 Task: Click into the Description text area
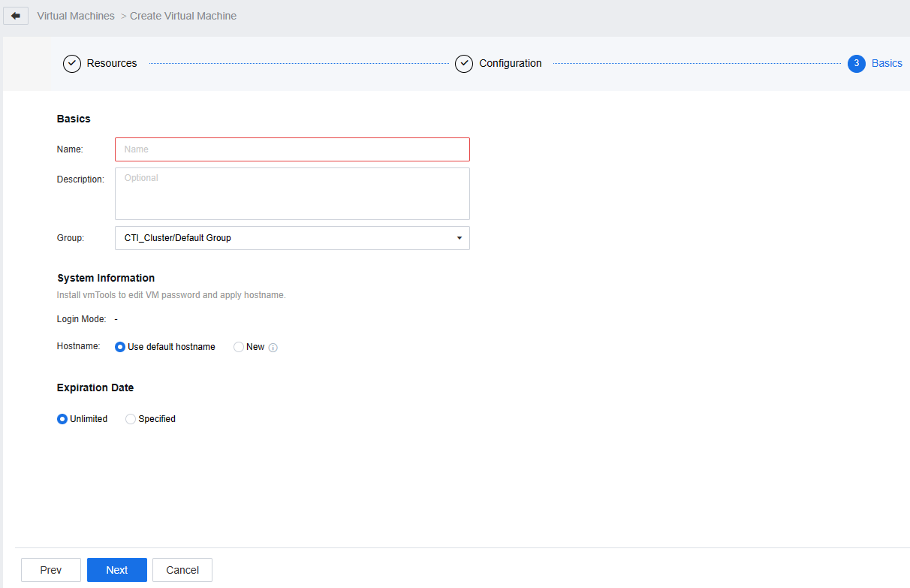click(292, 194)
